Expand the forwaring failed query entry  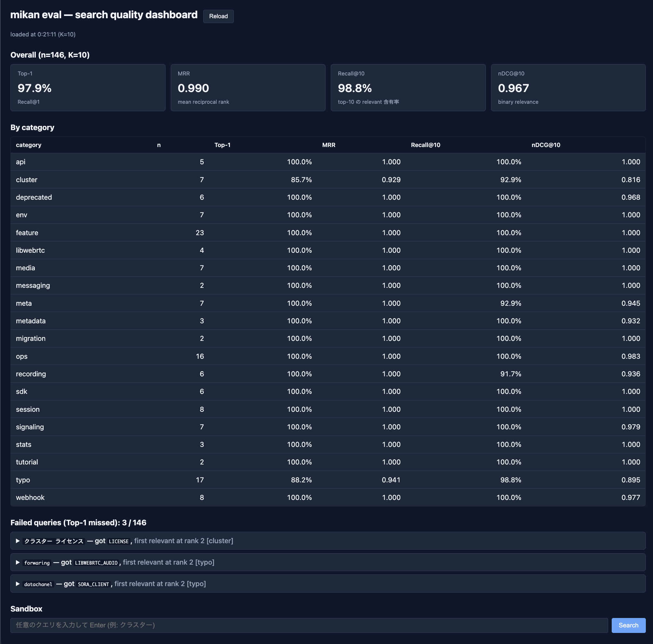(18, 562)
